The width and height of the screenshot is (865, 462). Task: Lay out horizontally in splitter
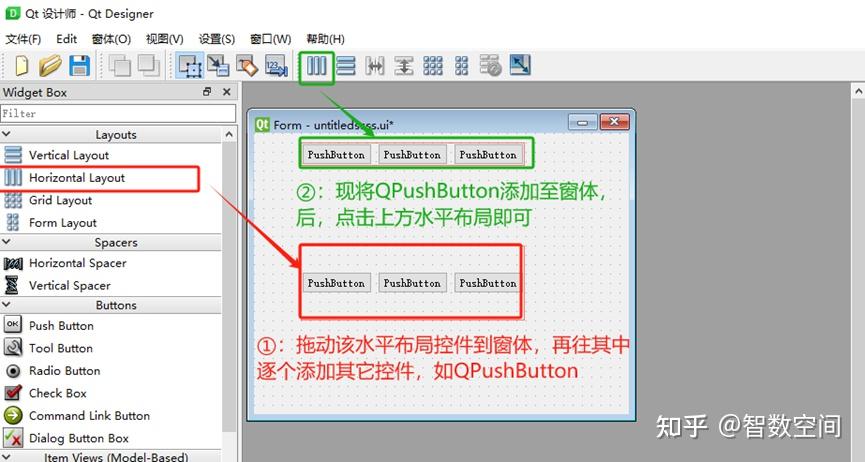click(x=375, y=66)
